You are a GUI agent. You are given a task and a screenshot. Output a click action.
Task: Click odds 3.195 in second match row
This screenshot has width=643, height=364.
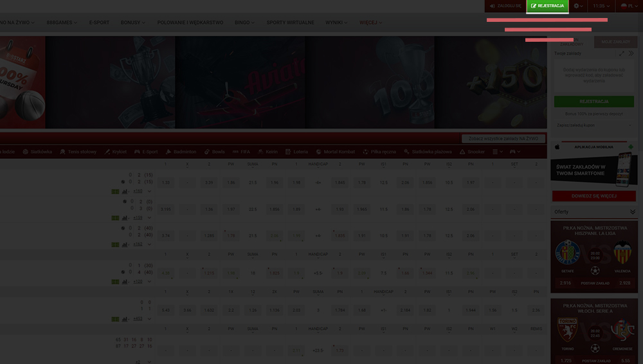point(166,209)
